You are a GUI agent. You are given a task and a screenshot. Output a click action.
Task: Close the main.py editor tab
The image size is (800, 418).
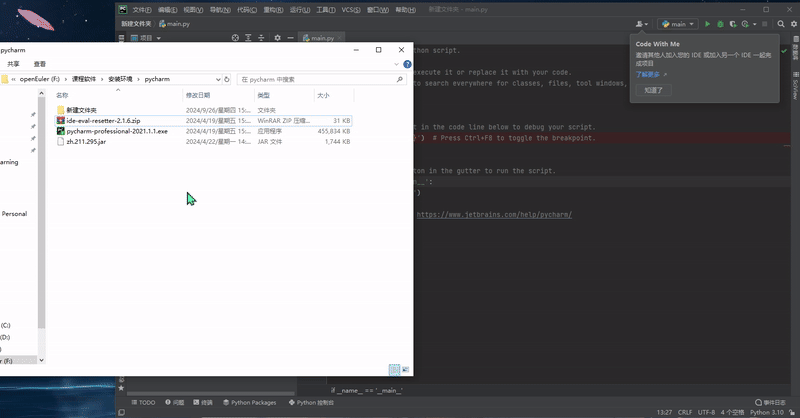coord(339,38)
